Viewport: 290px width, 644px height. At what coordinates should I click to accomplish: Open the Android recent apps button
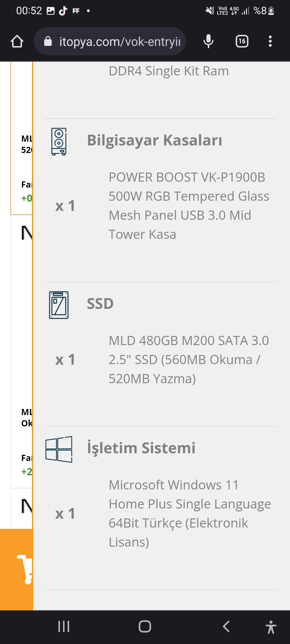tap(64, 627)
